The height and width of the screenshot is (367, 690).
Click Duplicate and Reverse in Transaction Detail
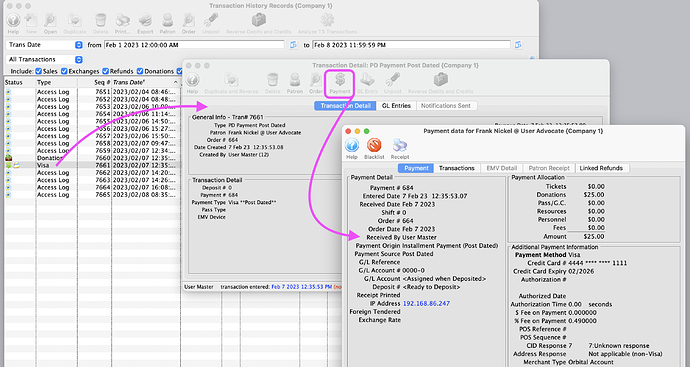[231, 80]
